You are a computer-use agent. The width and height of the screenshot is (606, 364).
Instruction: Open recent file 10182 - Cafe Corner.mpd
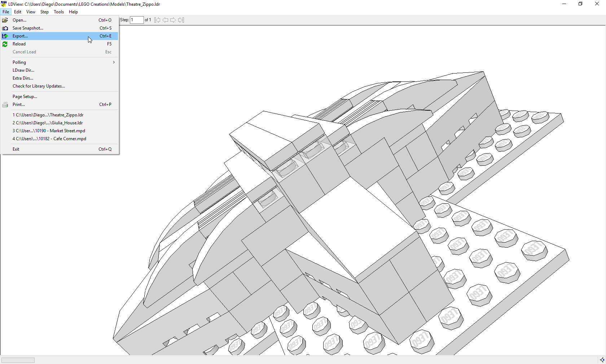(x=60, y=139)
